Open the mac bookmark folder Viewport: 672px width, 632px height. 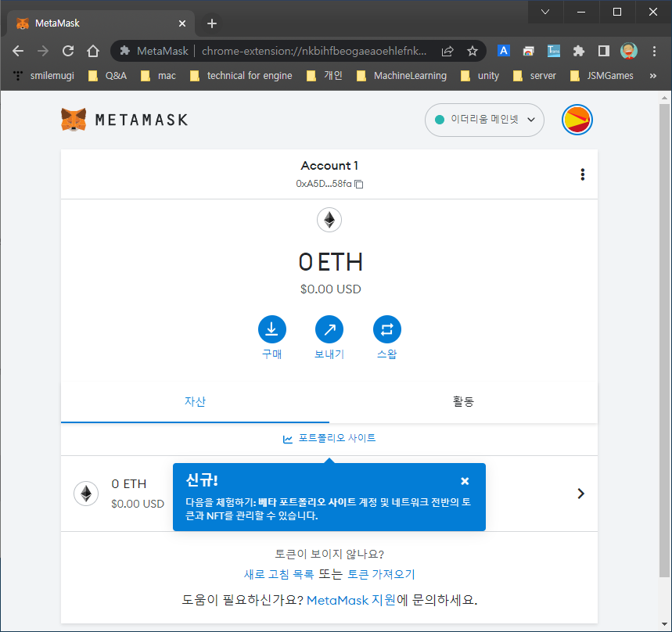click(x=158, y=76)
